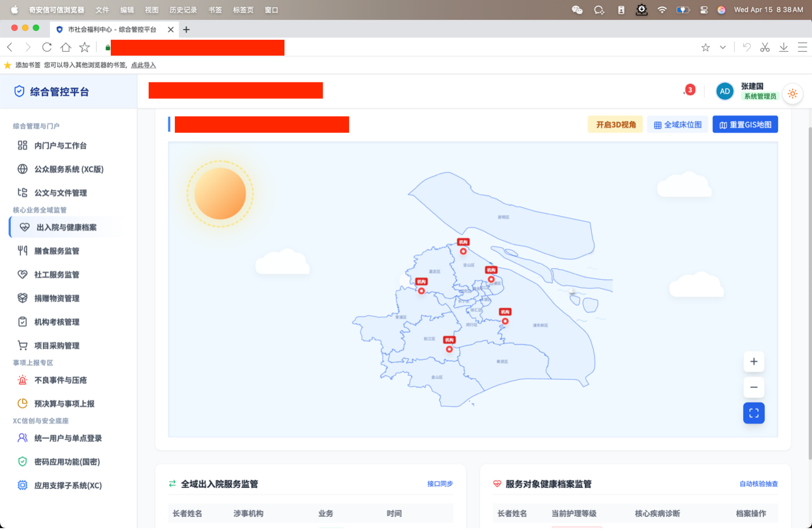Open 视图 menu
Image resolution: width=812 pixels, height=531 pixels.
pos(152,10)
